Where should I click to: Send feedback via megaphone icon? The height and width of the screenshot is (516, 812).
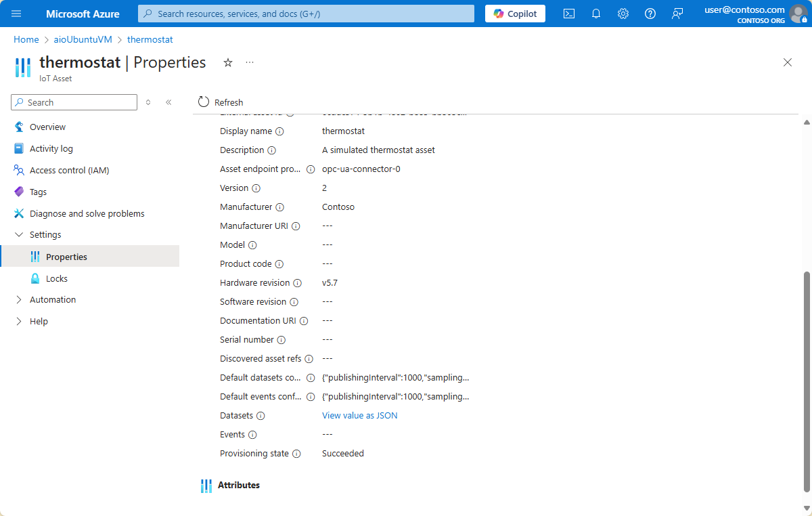(x=677, y=14)
